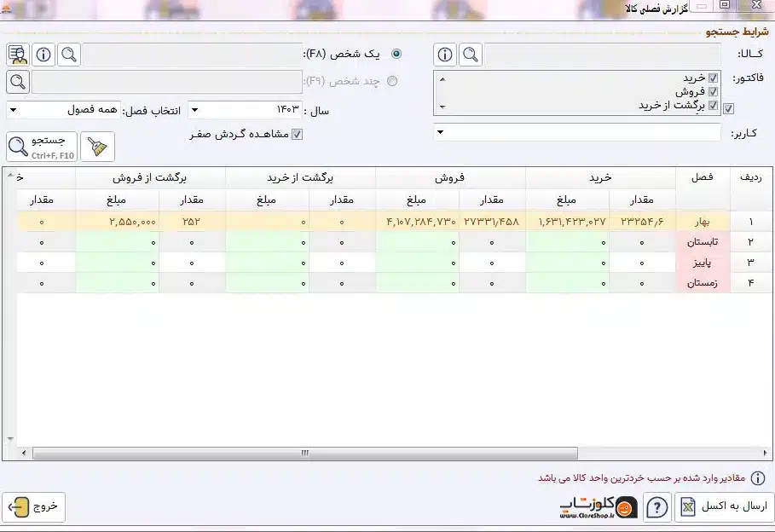Click ارسال به اکسل to export
775x532 pixels.
point(725,507)
